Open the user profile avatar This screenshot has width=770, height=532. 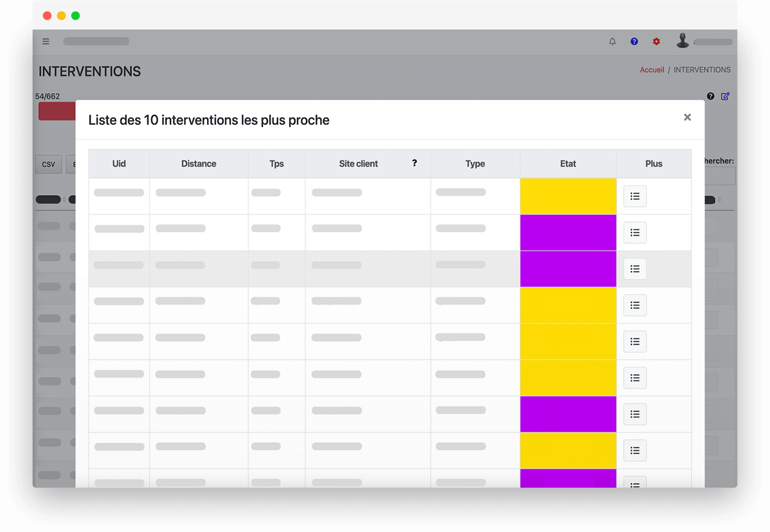[682, 40]
